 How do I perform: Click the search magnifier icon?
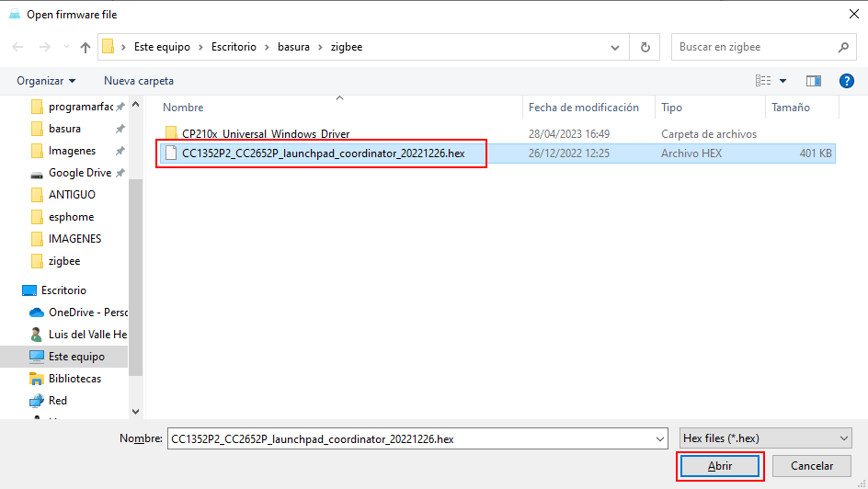pyautogui.click(x=843, y=48)
